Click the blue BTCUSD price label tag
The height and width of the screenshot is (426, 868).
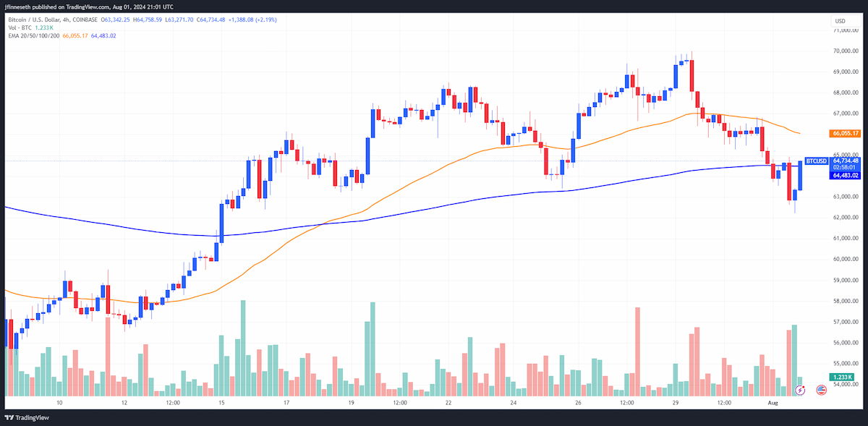(817, 161)
